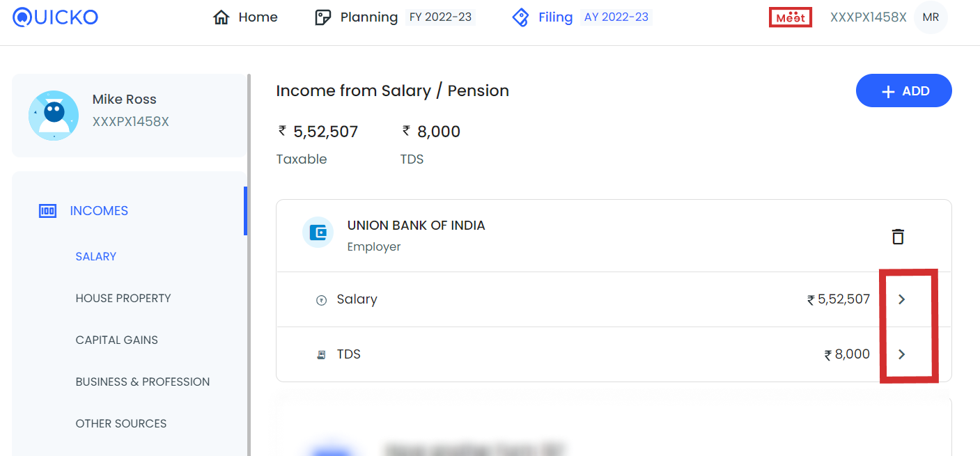Click the Home house icon
This screenshot has height=456, width=980.
pyautogui.click(x=221, y=17)
